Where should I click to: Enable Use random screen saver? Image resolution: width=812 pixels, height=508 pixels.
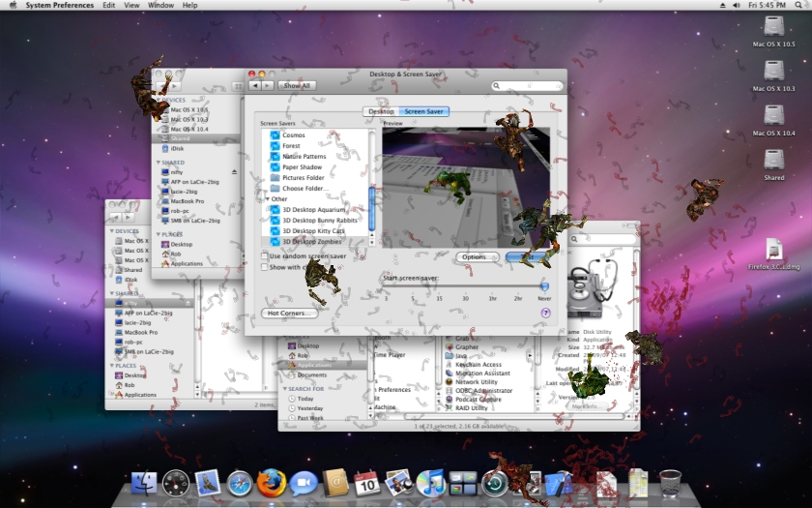[x=264, y=256]
